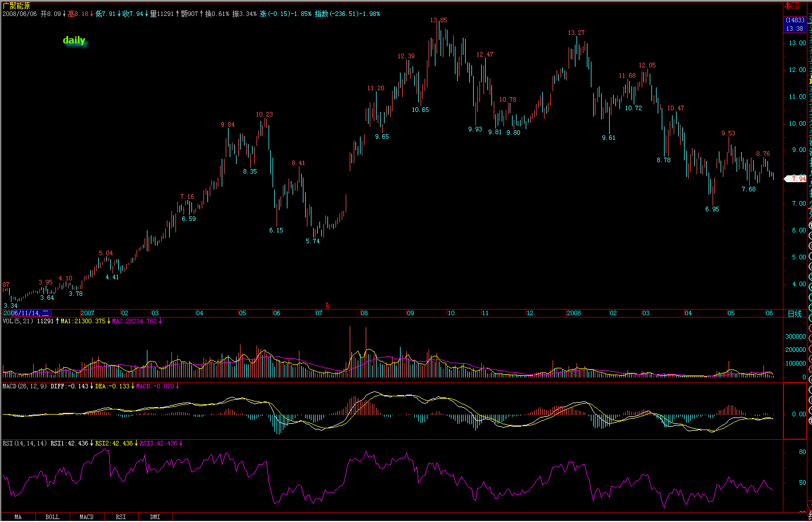Click the current price tag 7.94 on axis

(x=795, y=179)
